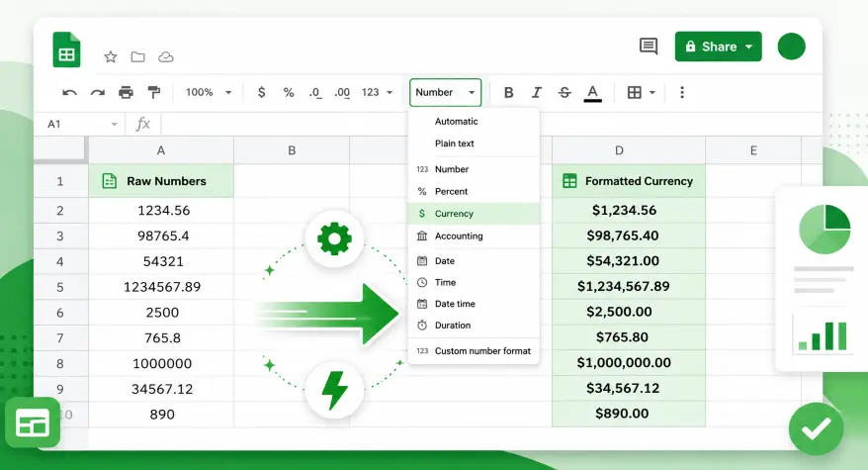
Task: Select cell showing $54,321.00
Action: tap(629, 261)
